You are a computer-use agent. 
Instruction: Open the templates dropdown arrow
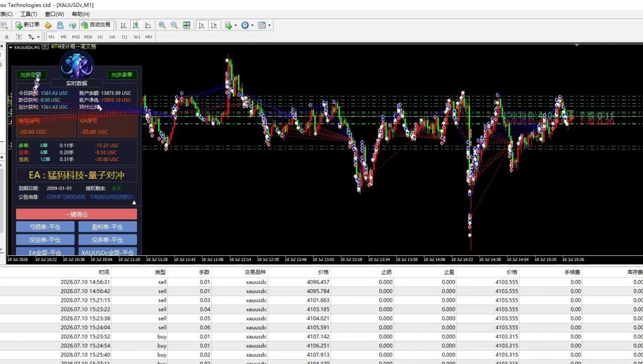[x=269, y=25]
